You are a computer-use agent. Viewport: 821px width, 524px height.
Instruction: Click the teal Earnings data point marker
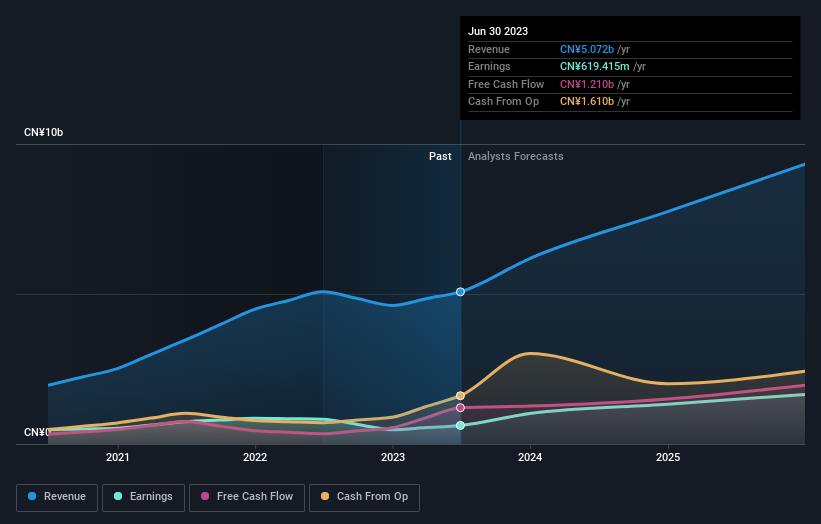(460, 426)
